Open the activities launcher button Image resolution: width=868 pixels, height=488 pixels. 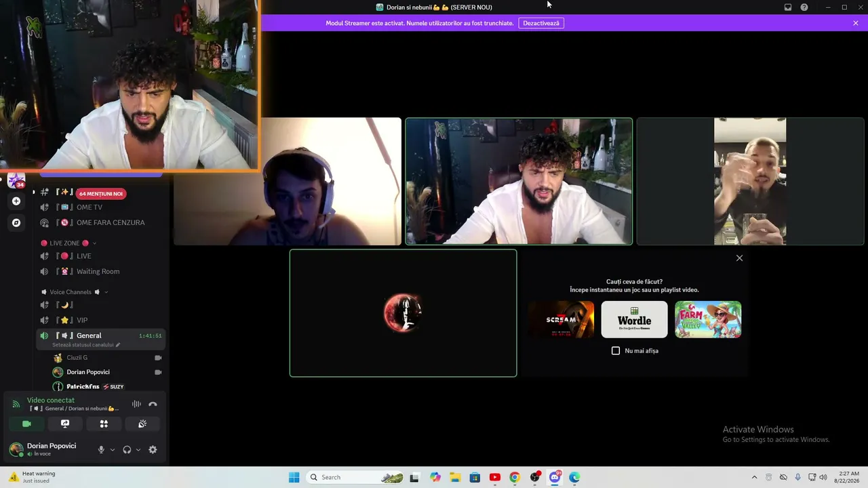click(x=104, y=424)
